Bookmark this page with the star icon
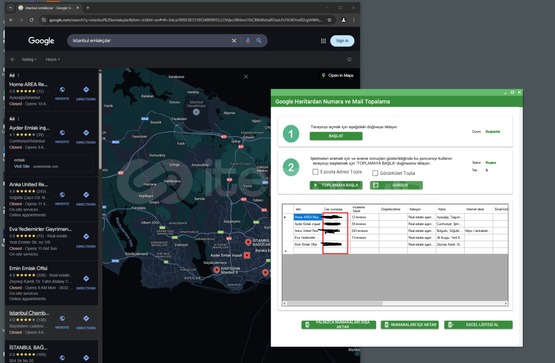 click(x=330, y=20)
